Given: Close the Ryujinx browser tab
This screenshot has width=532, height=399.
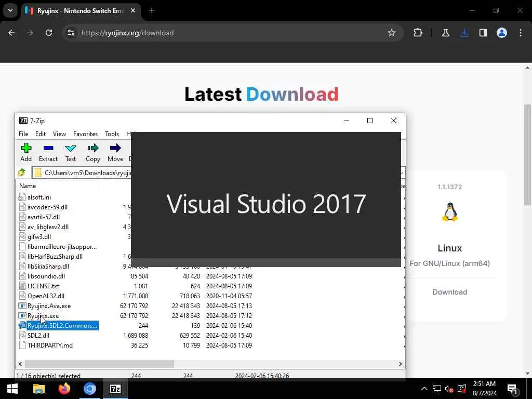Looking at the screenshot, I should [133, 10].
